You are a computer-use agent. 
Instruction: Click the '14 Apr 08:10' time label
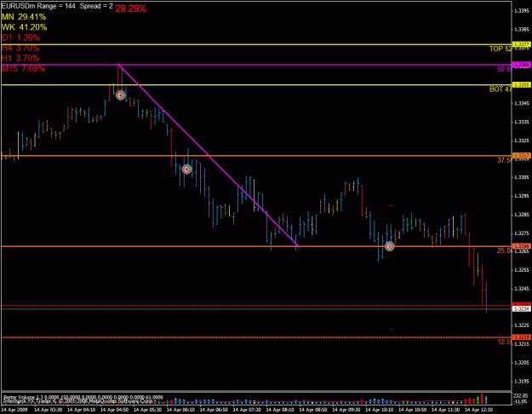click(x=280, y=410)
